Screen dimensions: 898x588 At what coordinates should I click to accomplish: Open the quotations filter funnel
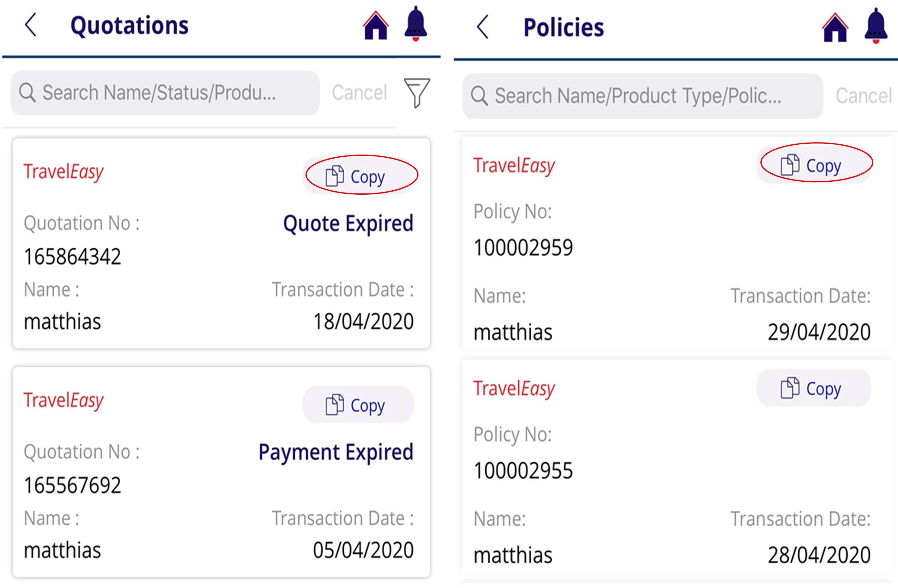point(417,93)
